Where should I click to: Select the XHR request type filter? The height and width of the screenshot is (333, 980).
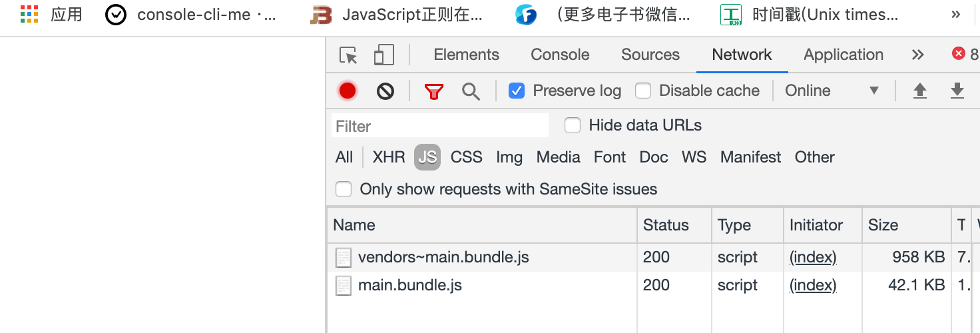(389, 157)
